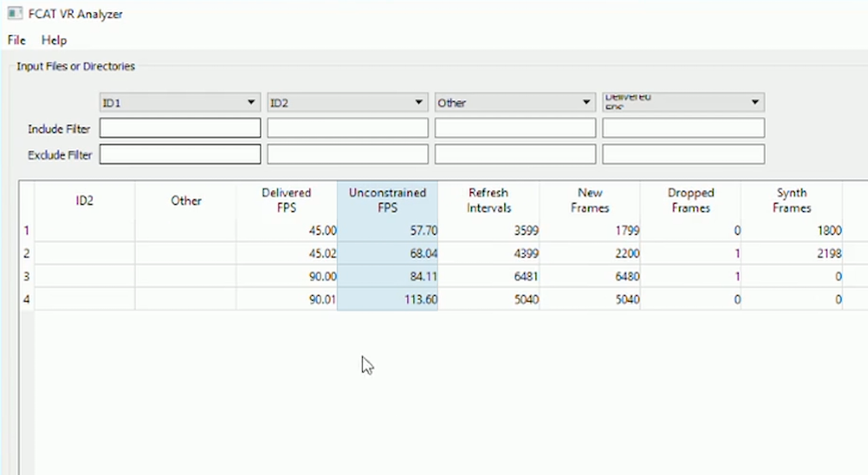Click the Synth Frames value 2198 in row 2

tap(829, 253)
